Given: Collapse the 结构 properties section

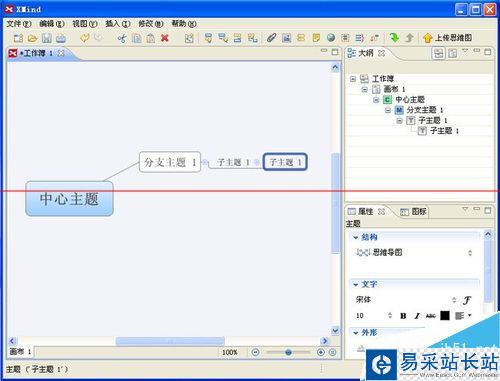Looking at the screenshot, I should (356, 237).
